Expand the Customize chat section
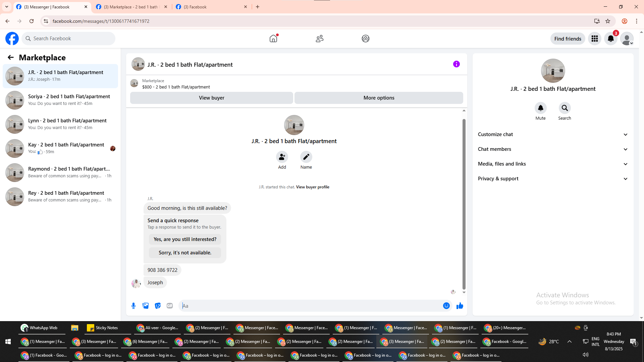Screen dimensions: 644x362 (x=553, y=134)
